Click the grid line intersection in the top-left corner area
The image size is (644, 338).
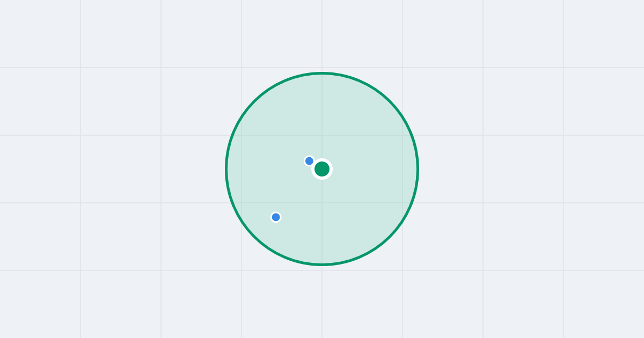tap(80, 68)
